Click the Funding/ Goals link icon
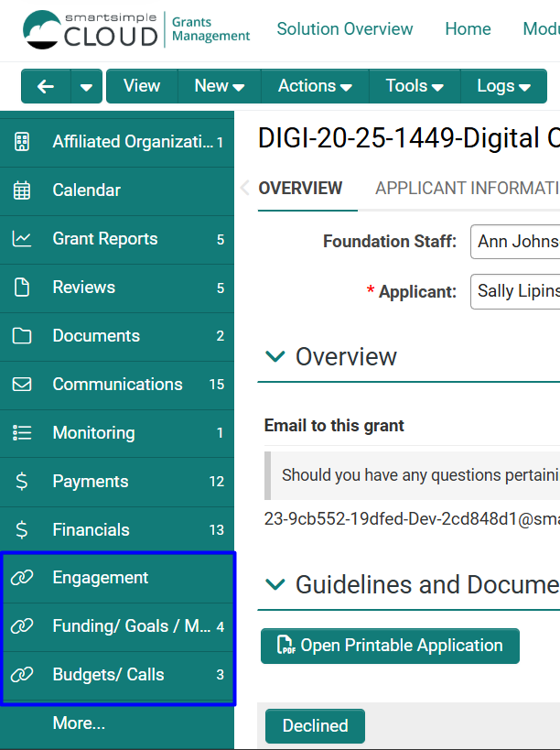Image resolution: width=560 pixels, height=750 pixels. (x=22, y=626)
